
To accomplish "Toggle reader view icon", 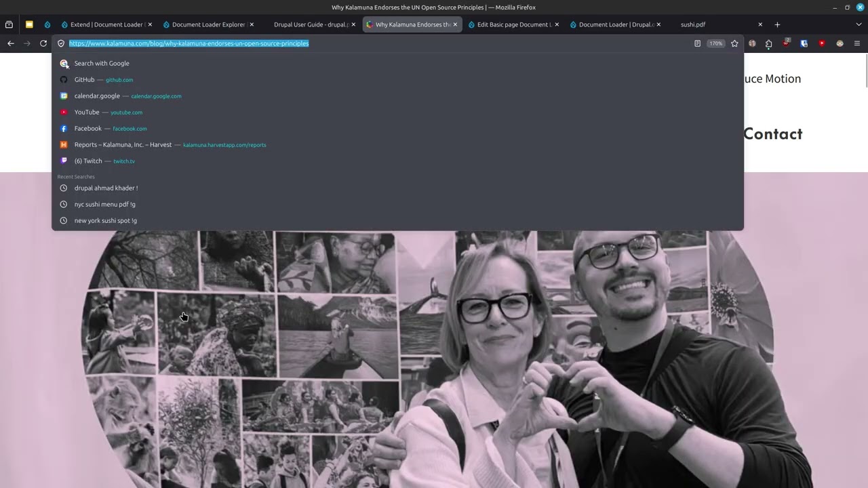I will 697,43.
